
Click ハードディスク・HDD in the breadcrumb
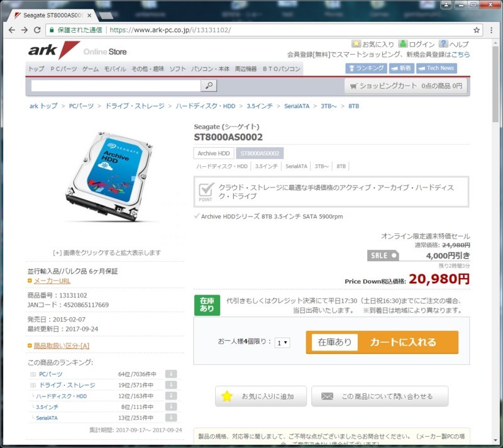[x=206, y=106]
